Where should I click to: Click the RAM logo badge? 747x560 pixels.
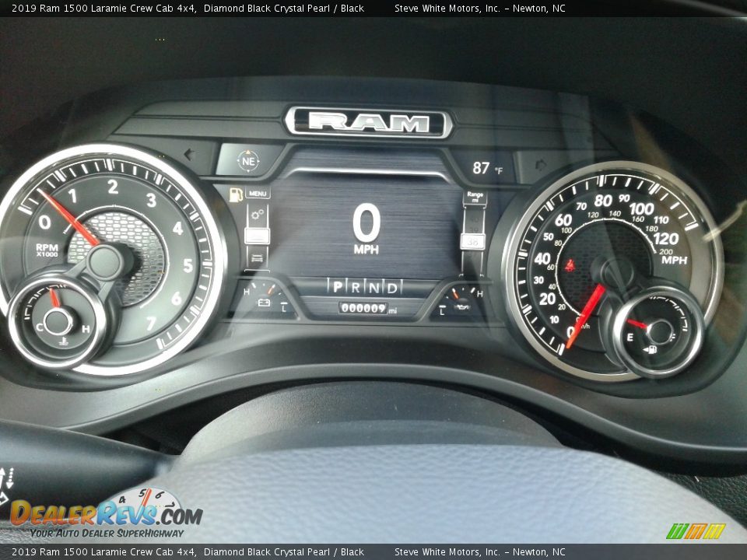368,123
